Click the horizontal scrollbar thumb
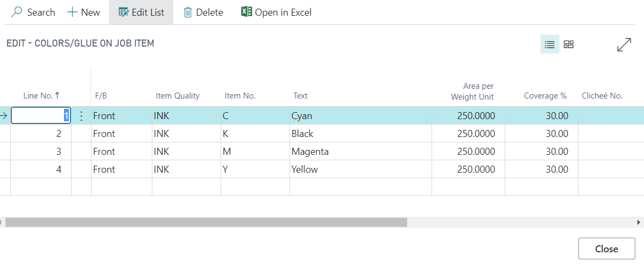This screenshot has height=268, width=644. pyautogui.click(x=206, y=222)
